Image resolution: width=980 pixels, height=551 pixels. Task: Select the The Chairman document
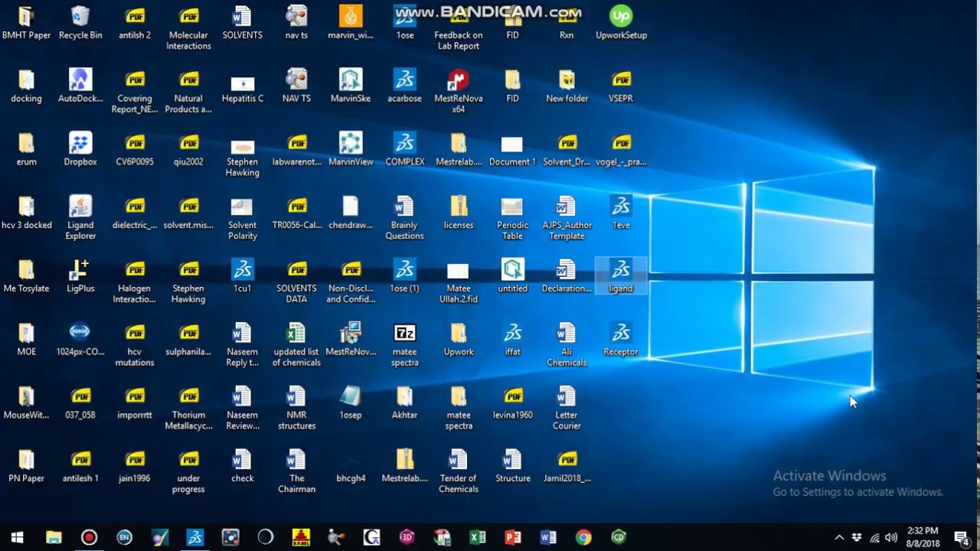296,471
